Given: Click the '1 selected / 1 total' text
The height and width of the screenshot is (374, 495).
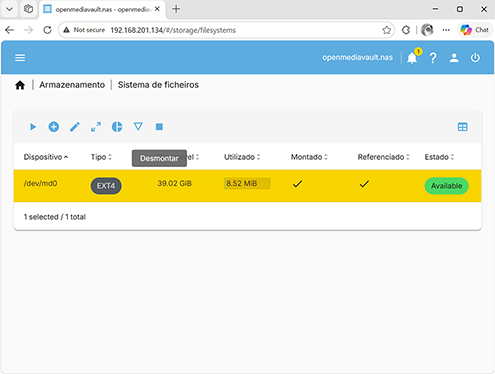Looking at the screenshot, I should pos(55,217).
